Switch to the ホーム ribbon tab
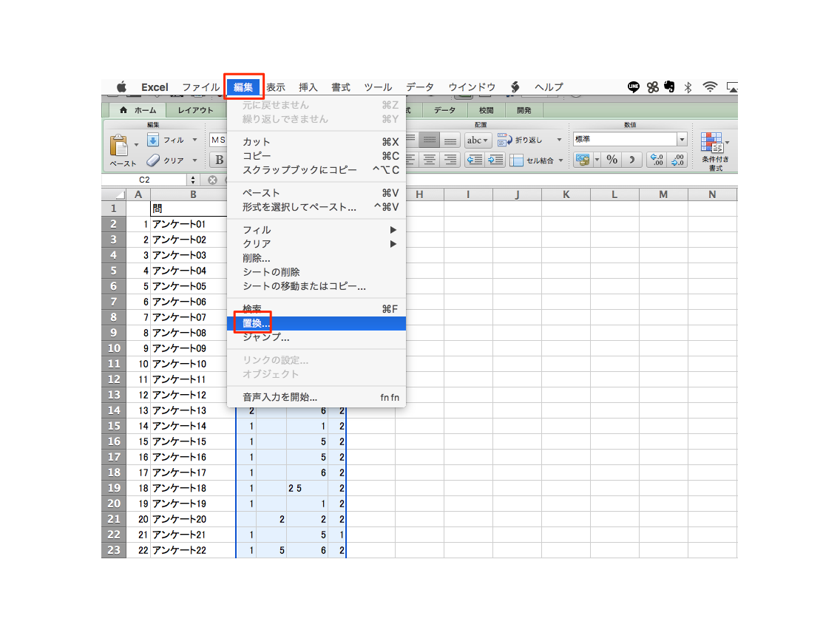This screenshot has height=630, width=840. coord(138,110)
